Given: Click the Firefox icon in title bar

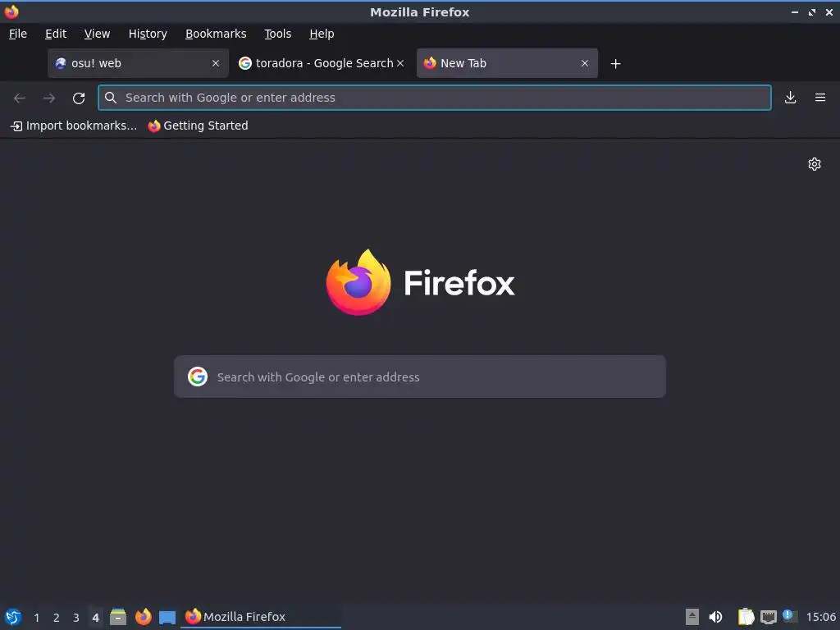Looking at the screenshot, I should (x=11, y=11).
